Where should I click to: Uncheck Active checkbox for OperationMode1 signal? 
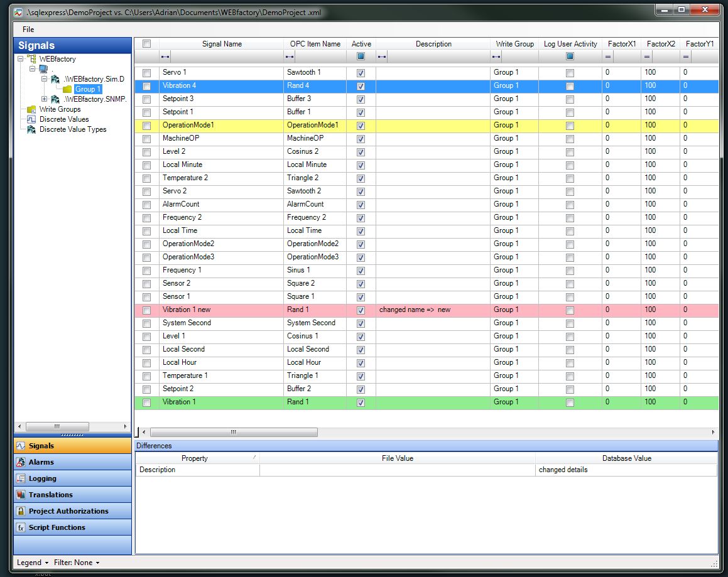(361, 126)
